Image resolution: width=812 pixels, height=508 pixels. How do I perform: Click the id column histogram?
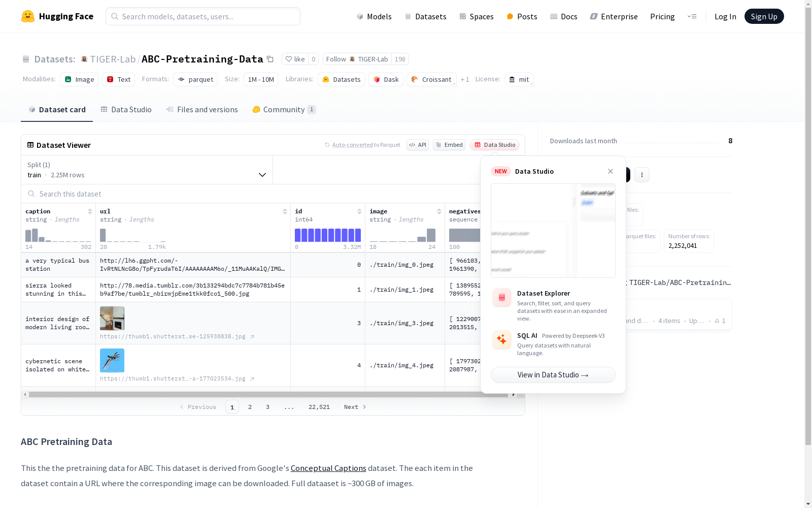(x=328, y=235)
